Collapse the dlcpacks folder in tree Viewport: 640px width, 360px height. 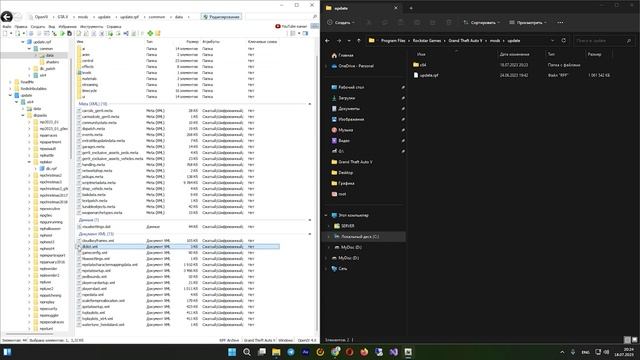tap(23, 116)
